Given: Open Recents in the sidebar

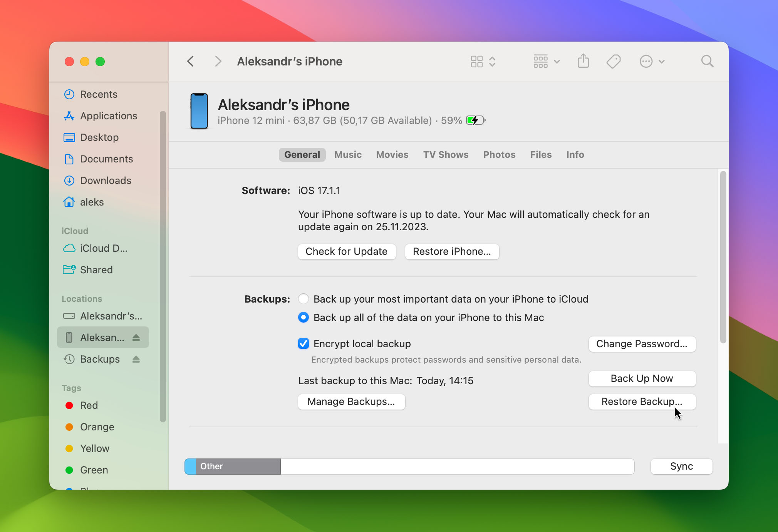Looking at the screenshot, I should [103, 94].
